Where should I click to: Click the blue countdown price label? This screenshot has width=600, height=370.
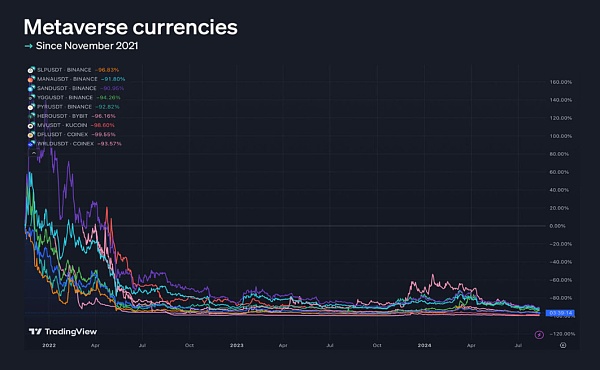(560, 313)
